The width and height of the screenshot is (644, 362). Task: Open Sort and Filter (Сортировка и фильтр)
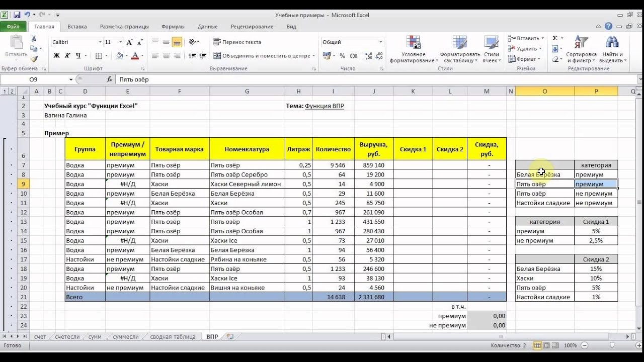[581, 49]
